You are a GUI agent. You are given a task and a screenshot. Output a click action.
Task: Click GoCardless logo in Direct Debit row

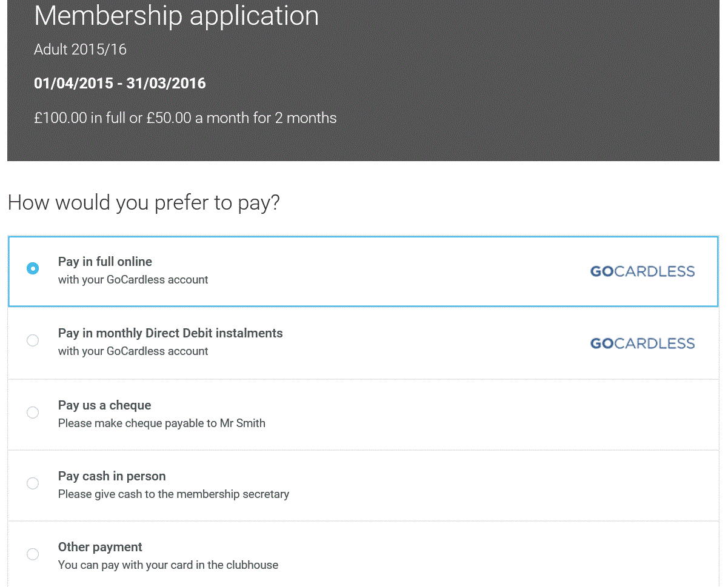[642, 343]
